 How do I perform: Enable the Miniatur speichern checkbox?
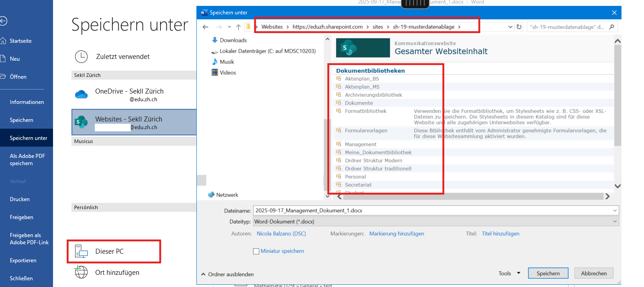point(256,251)
